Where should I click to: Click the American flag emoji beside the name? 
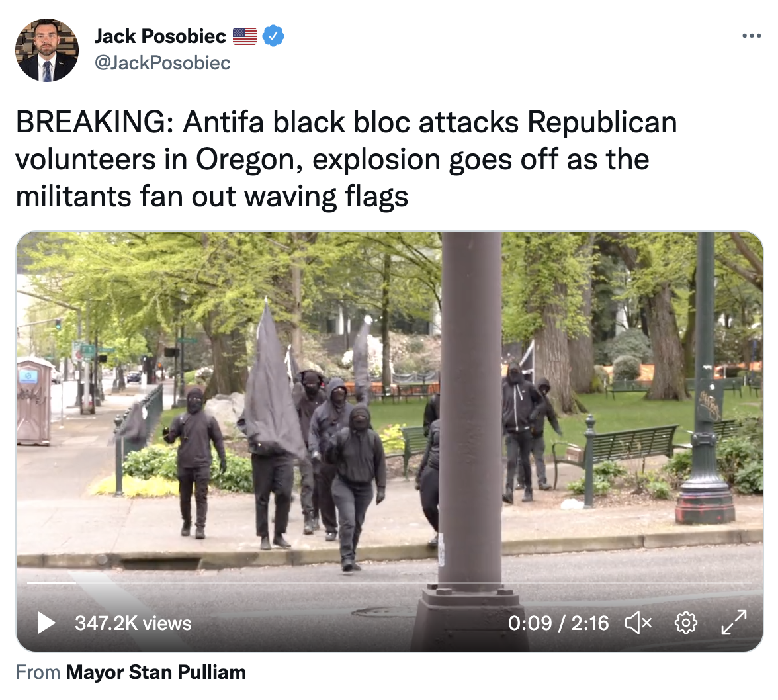tap(245, 36)
